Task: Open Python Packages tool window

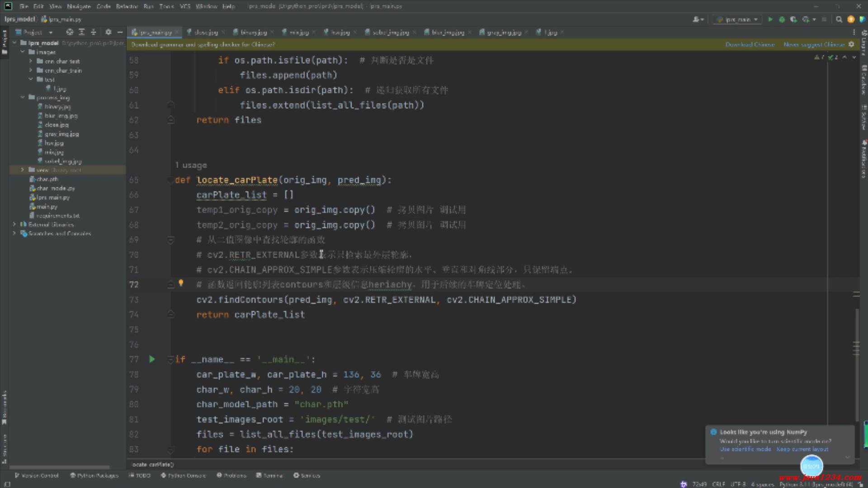Action: point(94,475)
